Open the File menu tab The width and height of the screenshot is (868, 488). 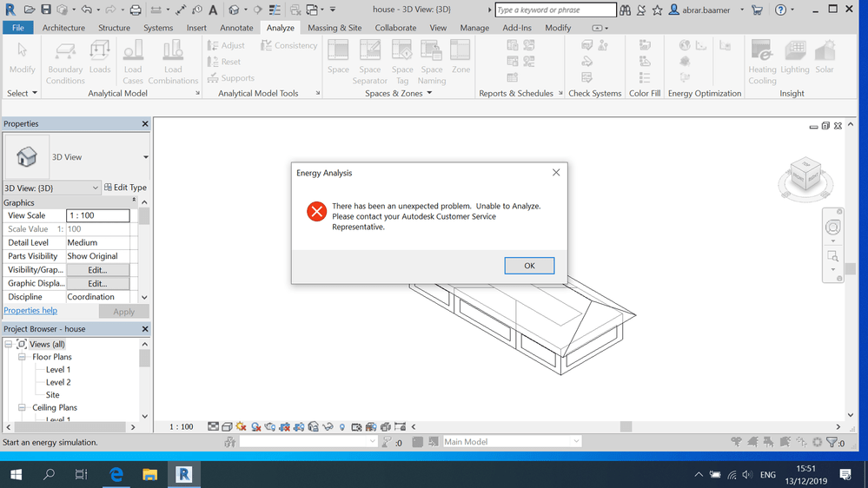(x=17, y=28)
